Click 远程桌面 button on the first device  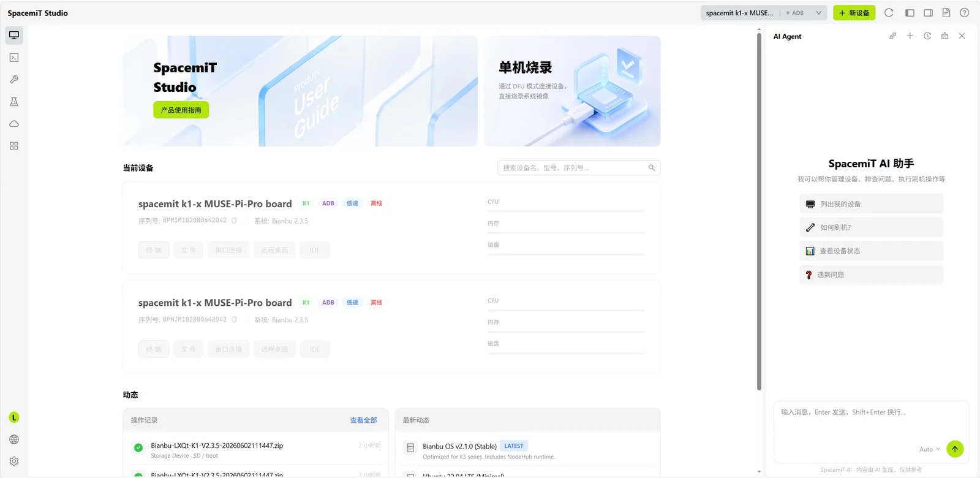[x=274, y=250]
